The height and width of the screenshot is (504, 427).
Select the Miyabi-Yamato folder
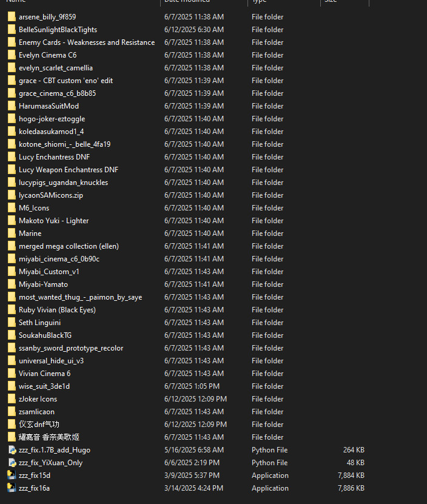43,284
